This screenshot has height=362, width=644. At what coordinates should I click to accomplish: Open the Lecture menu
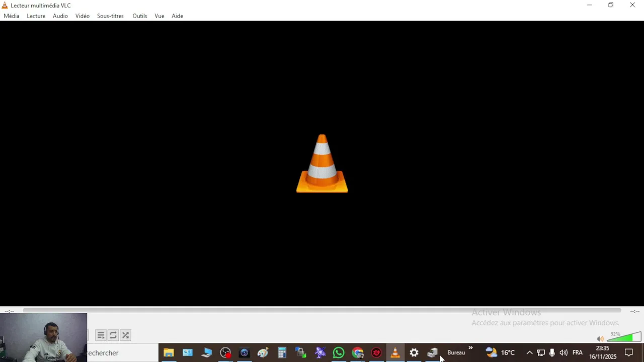tap(36, 16)
